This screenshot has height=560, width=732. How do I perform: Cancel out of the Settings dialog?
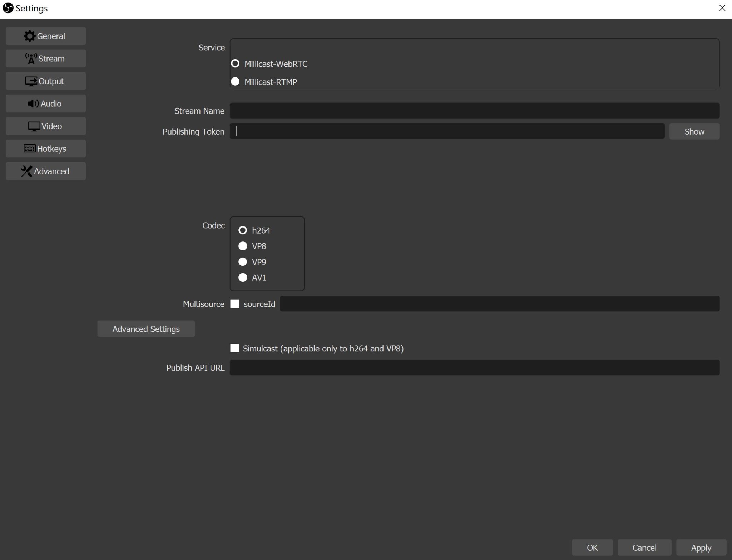click(x=643, y=547)
